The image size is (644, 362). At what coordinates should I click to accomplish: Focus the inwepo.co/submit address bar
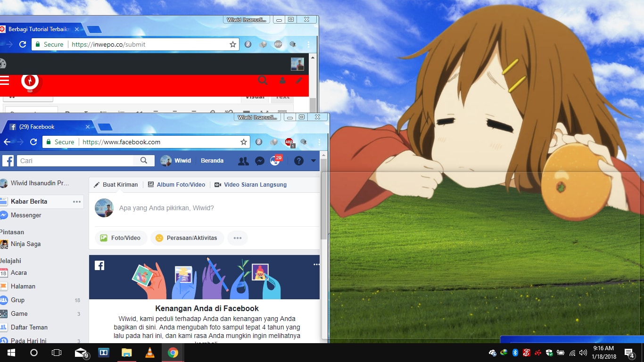[135, 44]
